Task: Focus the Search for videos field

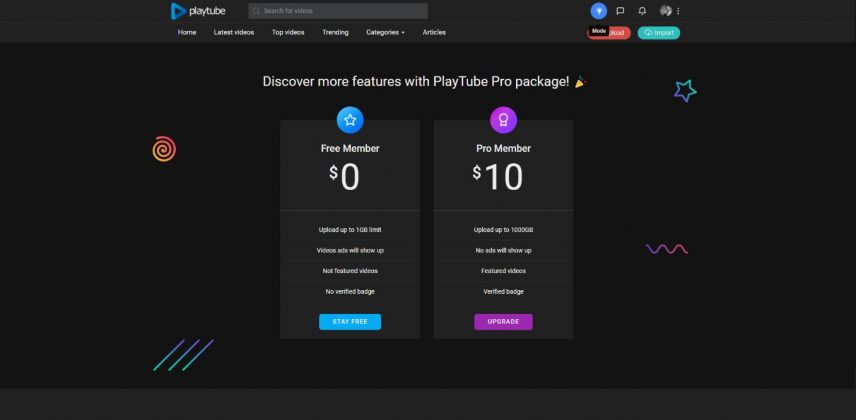Action: pyautogui.click(x=338, y=11)
